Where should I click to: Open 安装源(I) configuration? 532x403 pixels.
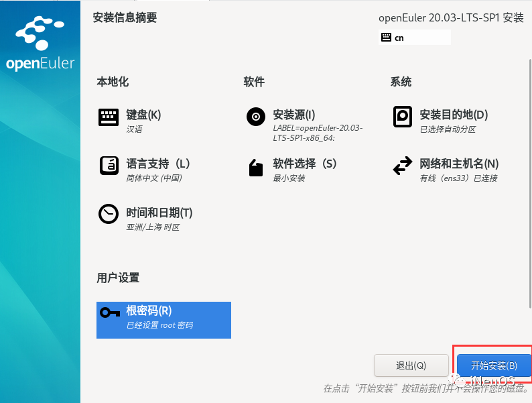tap(294, 115)
